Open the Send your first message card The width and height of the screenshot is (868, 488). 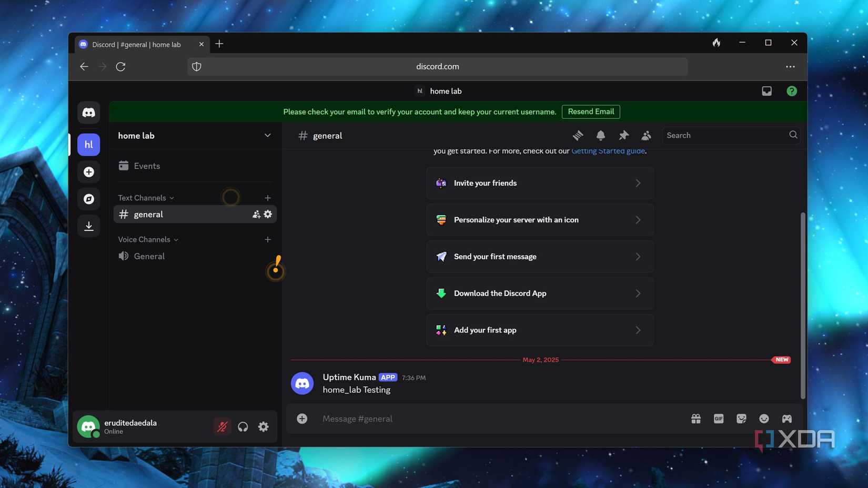click(540, 257)
